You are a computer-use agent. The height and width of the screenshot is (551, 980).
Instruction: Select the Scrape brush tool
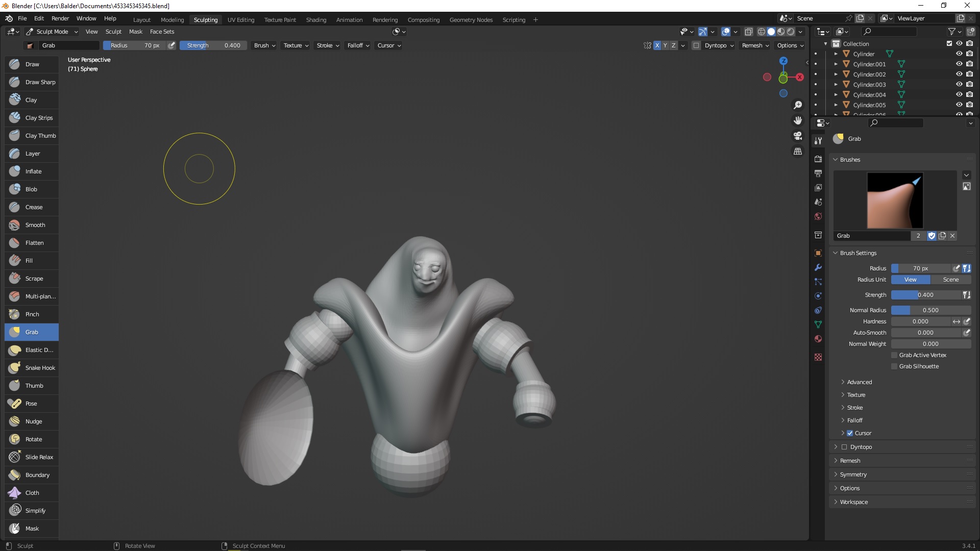tap(32, 279)
